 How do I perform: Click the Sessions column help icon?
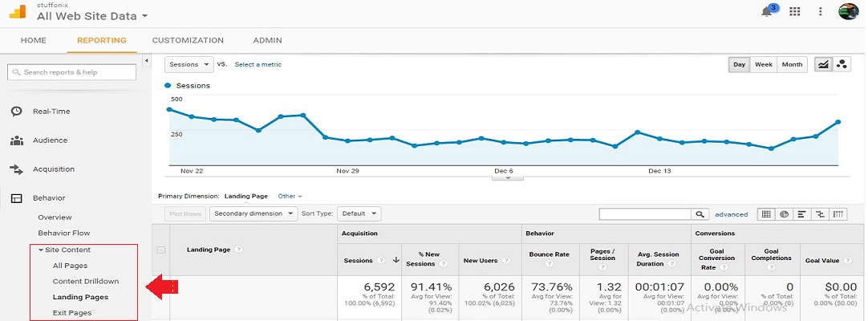click(x=381, y=261)
